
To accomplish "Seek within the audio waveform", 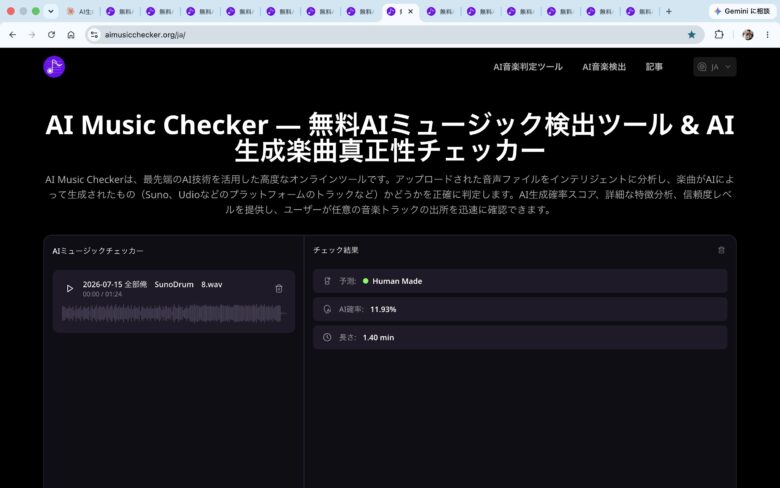I will point(173,314).
